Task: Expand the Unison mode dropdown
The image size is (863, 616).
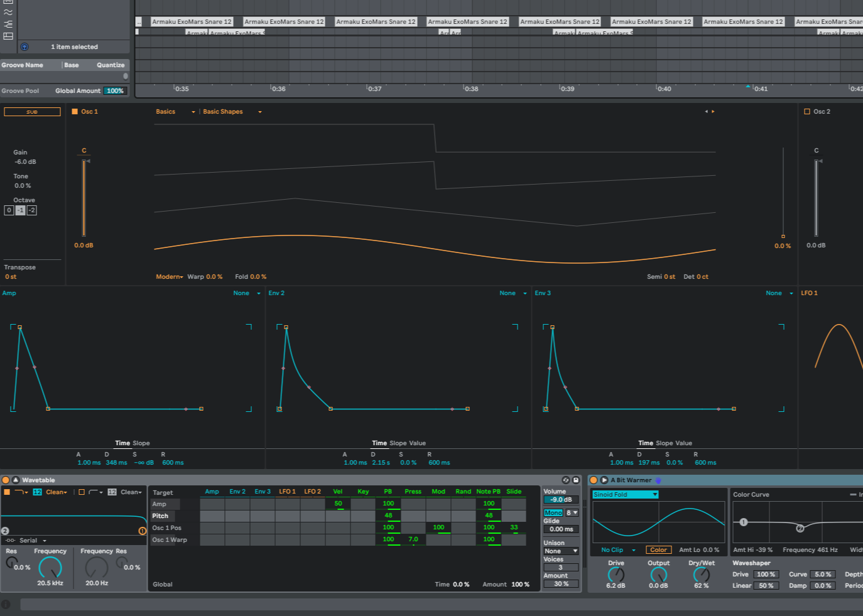Action: [561, 551]
